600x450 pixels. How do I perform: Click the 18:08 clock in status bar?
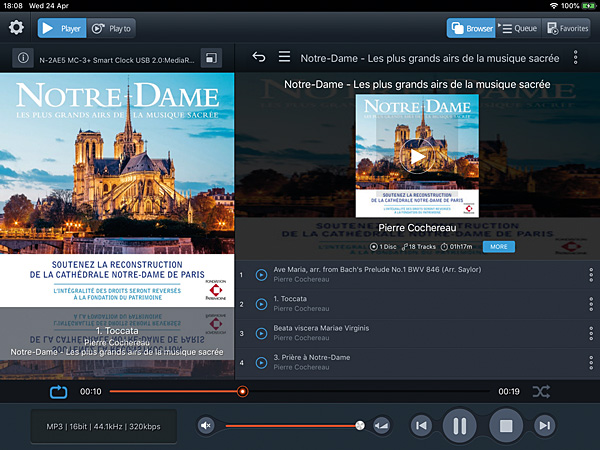click(x=13, y=6)
